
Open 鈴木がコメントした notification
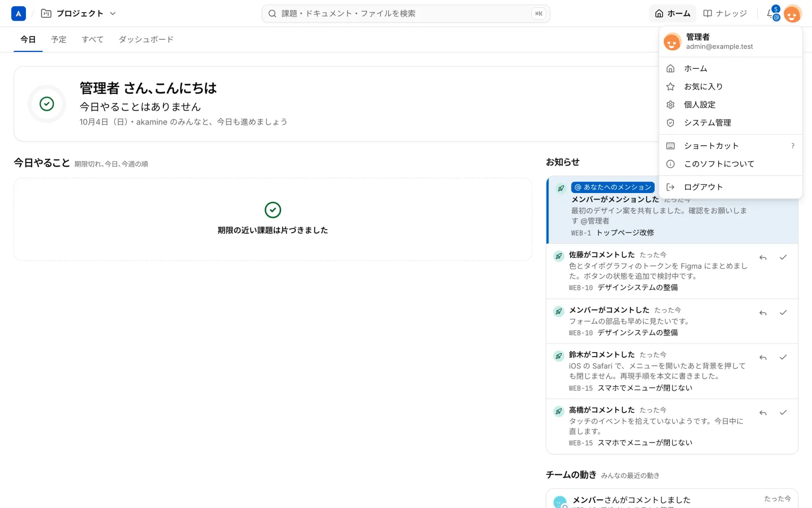[x=672, y=371]
